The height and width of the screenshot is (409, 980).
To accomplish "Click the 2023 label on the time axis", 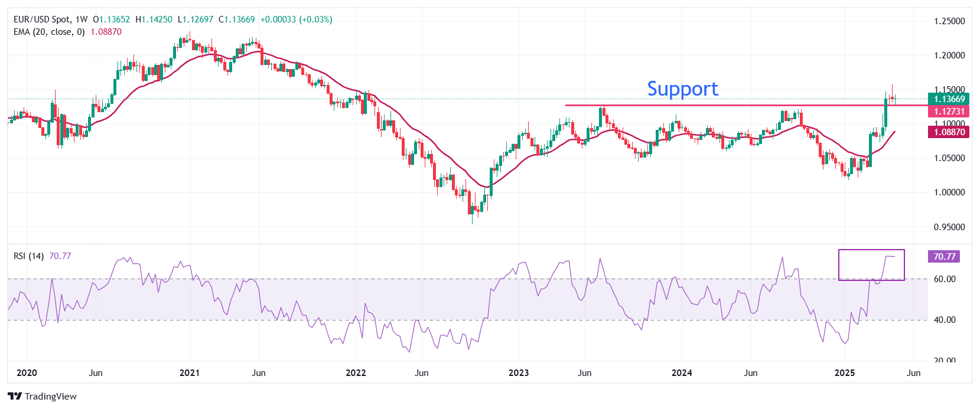I will coord(519,373).
